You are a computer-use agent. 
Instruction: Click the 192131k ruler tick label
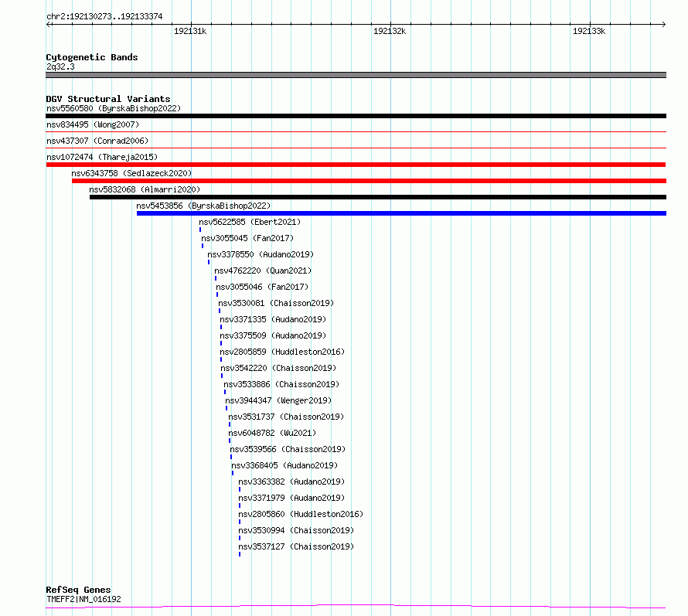[x=190, y=31]
